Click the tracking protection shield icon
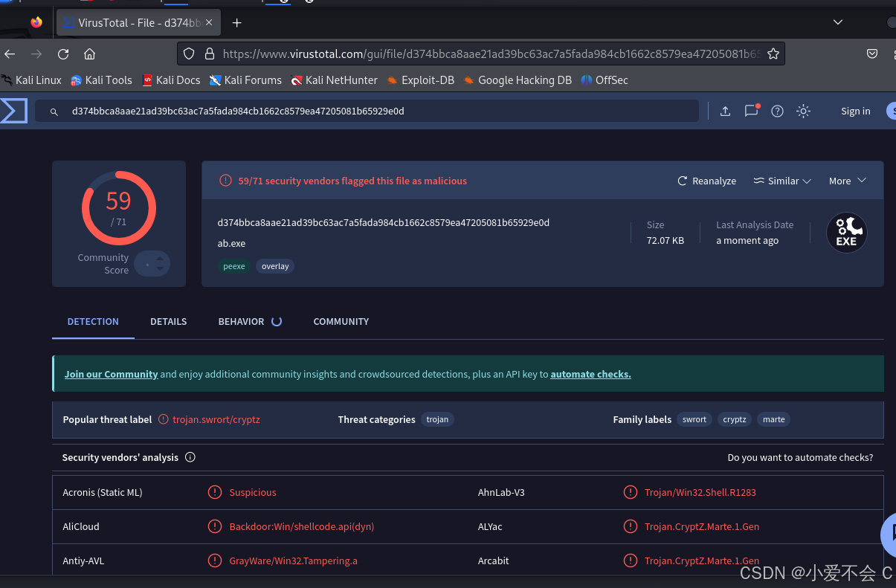The height and width of the screenshot is (588, 896). point(189,54)
